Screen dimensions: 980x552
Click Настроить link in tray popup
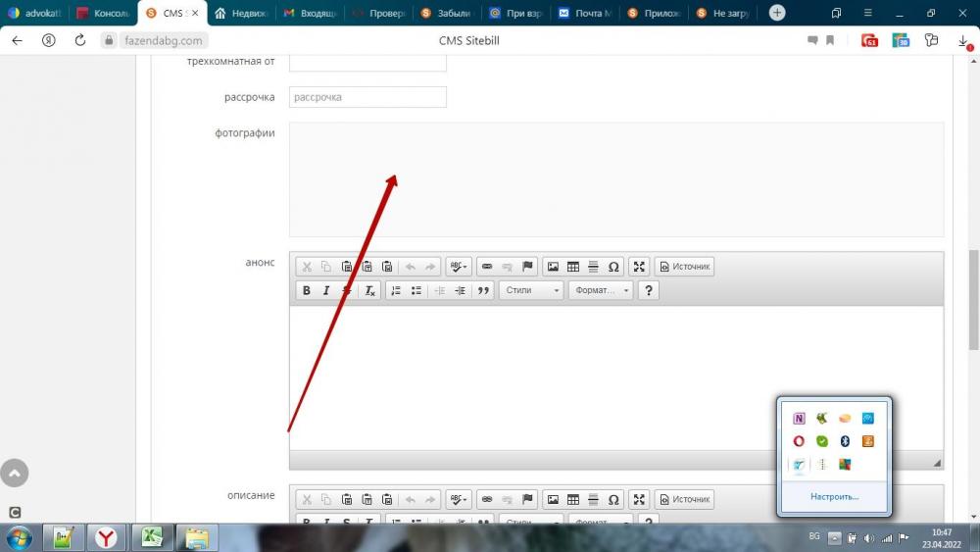point(834,497)
